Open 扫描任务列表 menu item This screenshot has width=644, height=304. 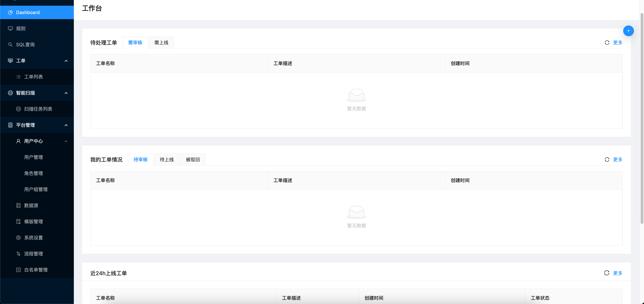pos(38,109)
